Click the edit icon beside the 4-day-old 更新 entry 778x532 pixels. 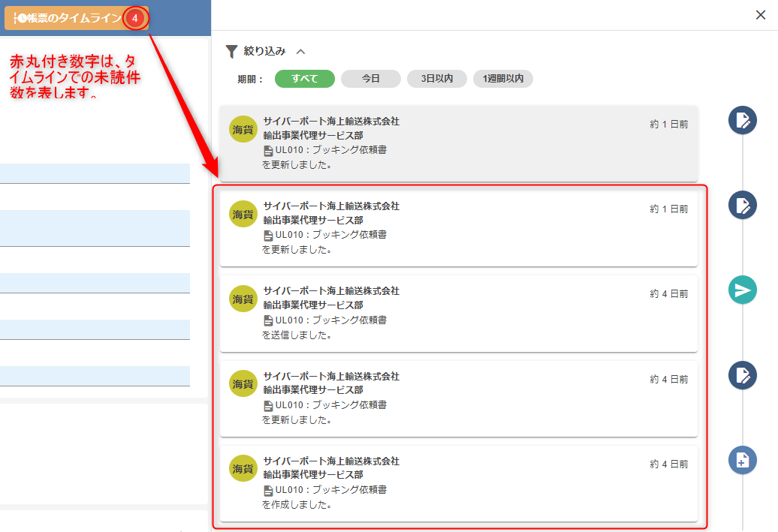click(742, 375)
